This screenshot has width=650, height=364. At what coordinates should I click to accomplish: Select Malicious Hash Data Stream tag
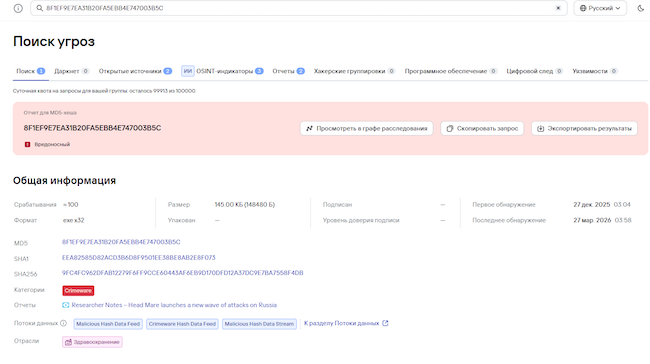point(260,324)
